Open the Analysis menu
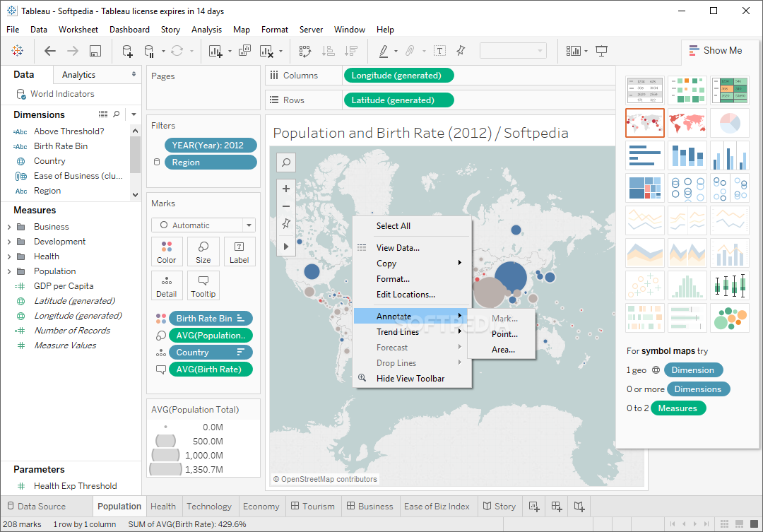This screenshot has height=532, width=763. [206, 30]
